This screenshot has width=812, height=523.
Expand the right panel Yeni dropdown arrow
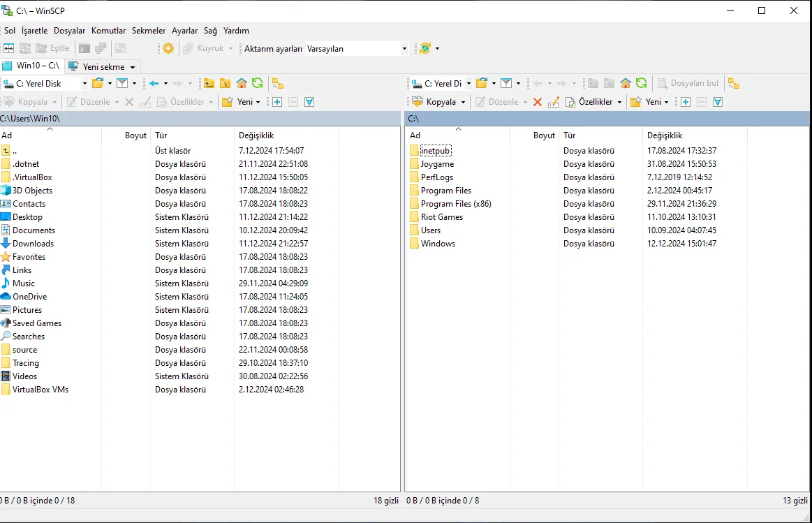click(x=666, y=102)
